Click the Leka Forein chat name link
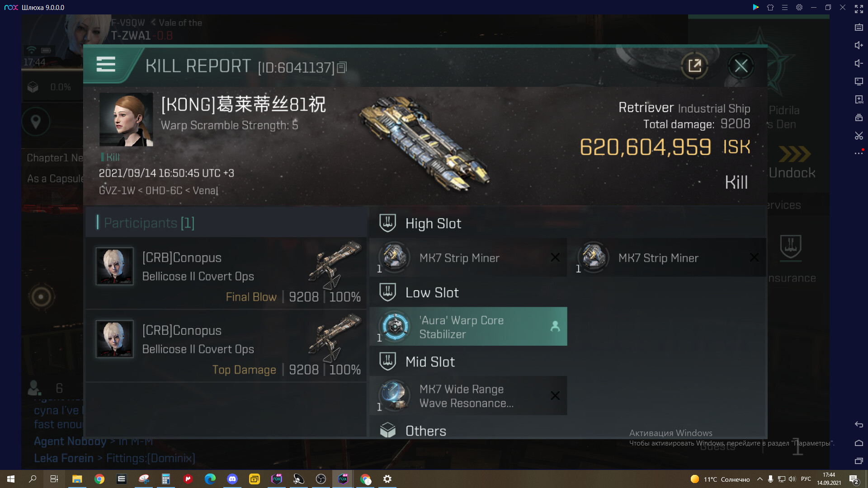Image resolution: width=868 pixels, height=488 pixels. 64,458
